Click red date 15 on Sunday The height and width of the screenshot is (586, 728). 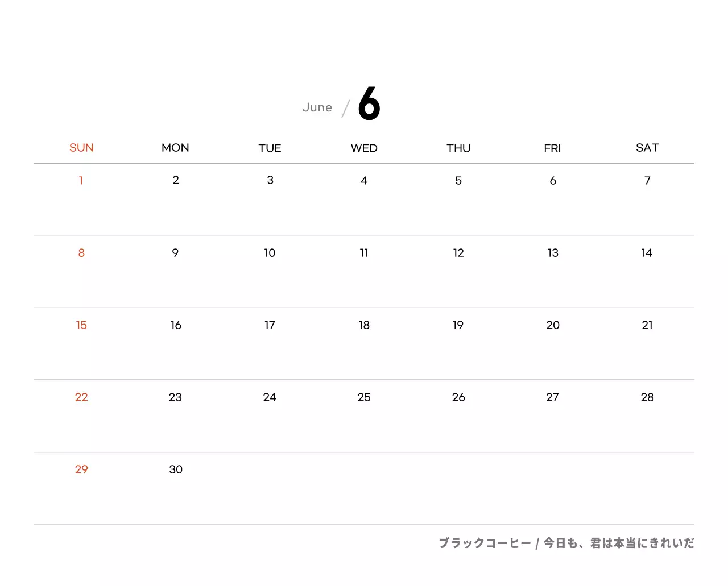pyautogui.click(x=81, y=325)
